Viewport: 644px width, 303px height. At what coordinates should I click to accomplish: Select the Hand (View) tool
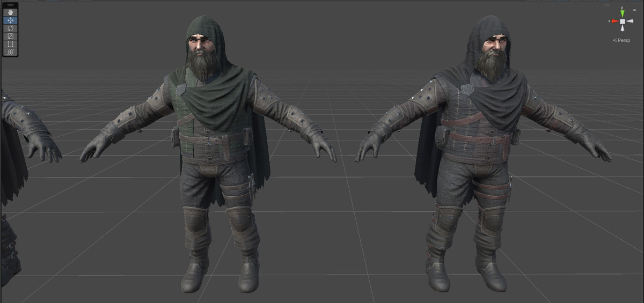[x=11, y=12]
